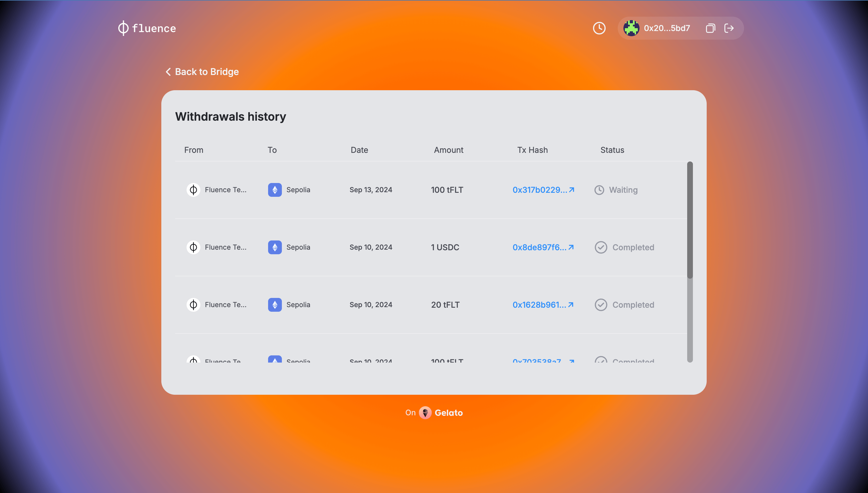Click the Fluence Te... source chain icon for 100 tFLT

click(193, 189)
